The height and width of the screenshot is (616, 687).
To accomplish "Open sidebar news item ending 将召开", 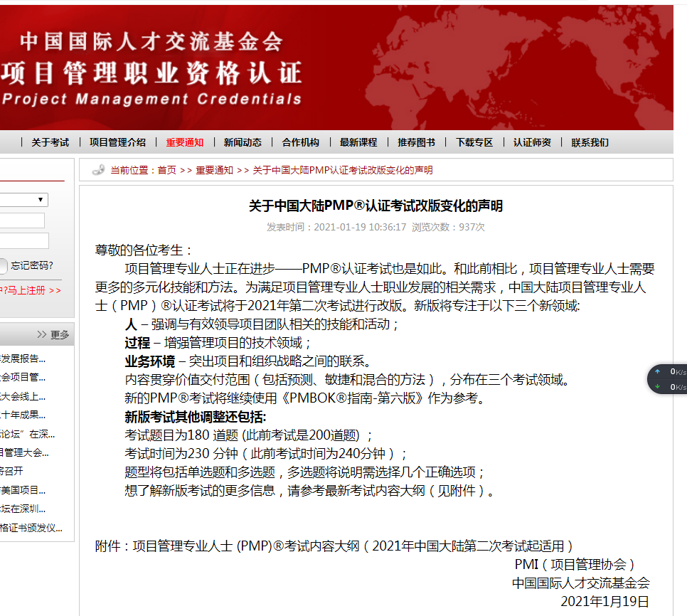I will 11,471.
